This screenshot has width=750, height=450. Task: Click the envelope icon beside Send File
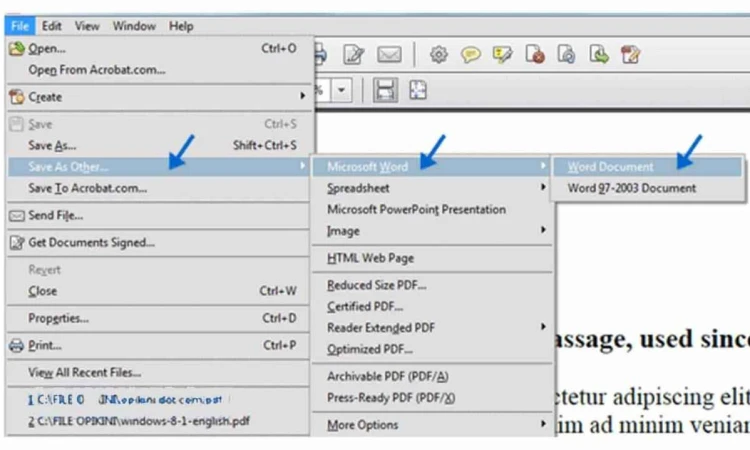17,216
